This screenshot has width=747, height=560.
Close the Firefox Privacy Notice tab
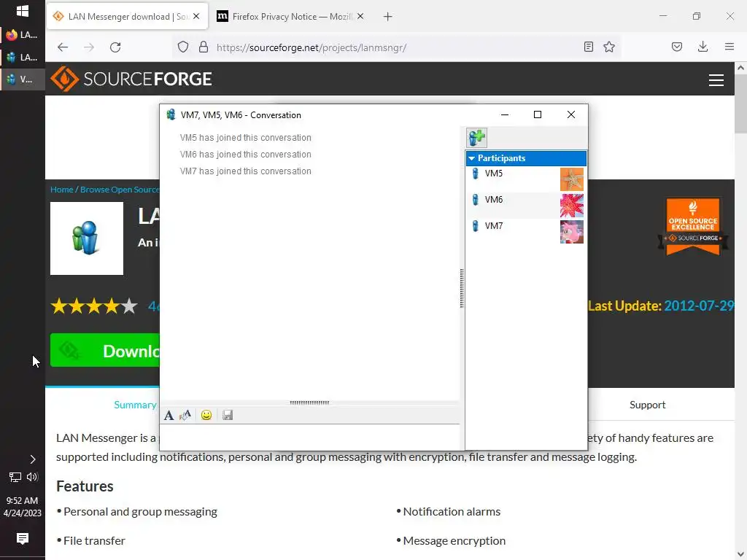tap(360, 16)
